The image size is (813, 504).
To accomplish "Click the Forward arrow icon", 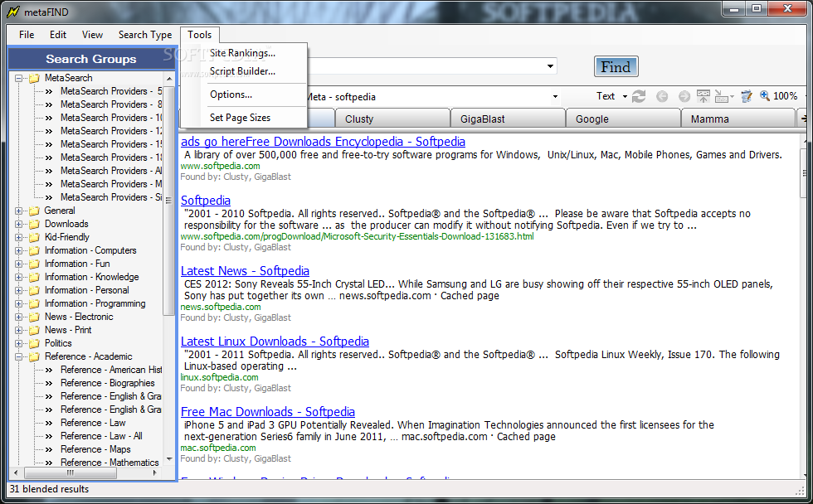I will click(684, 96).
